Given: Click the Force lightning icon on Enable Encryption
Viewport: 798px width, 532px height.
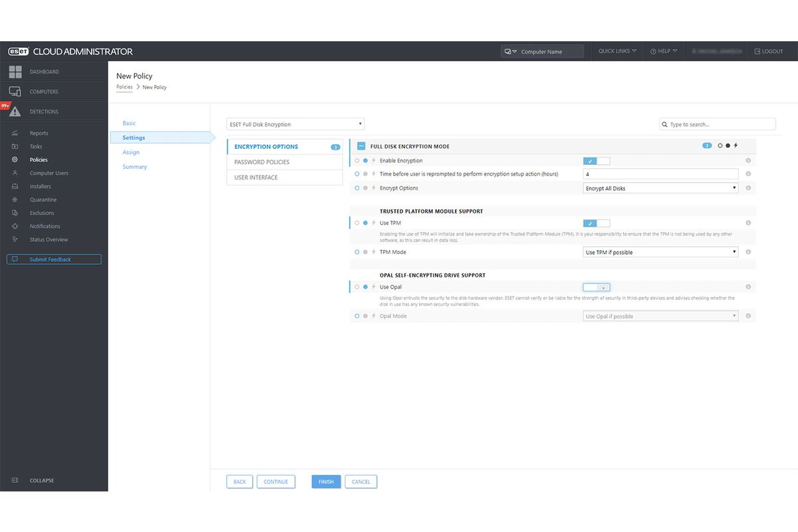Looking at the screenshot, I should pos(373,160).
